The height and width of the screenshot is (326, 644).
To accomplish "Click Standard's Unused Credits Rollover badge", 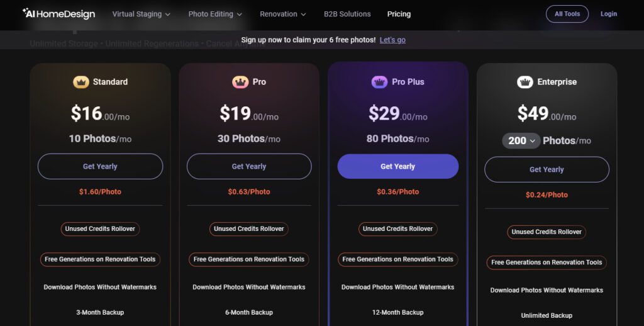I will 100,228.
